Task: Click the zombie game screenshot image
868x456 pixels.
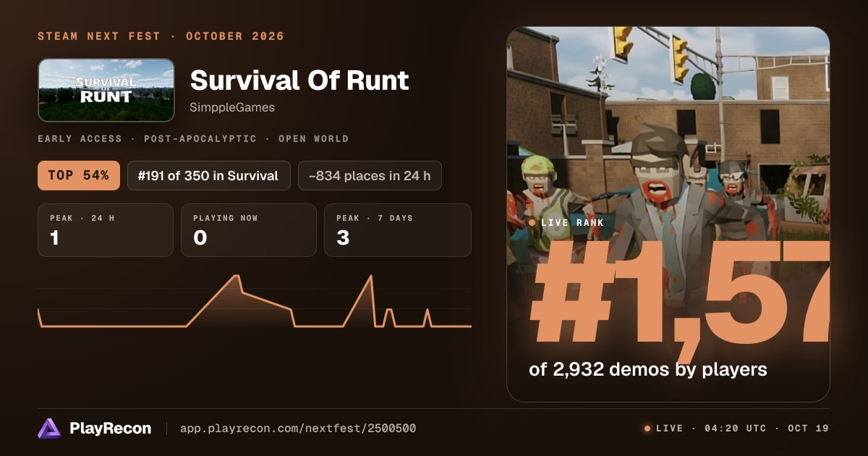Action: click(668, 214)
